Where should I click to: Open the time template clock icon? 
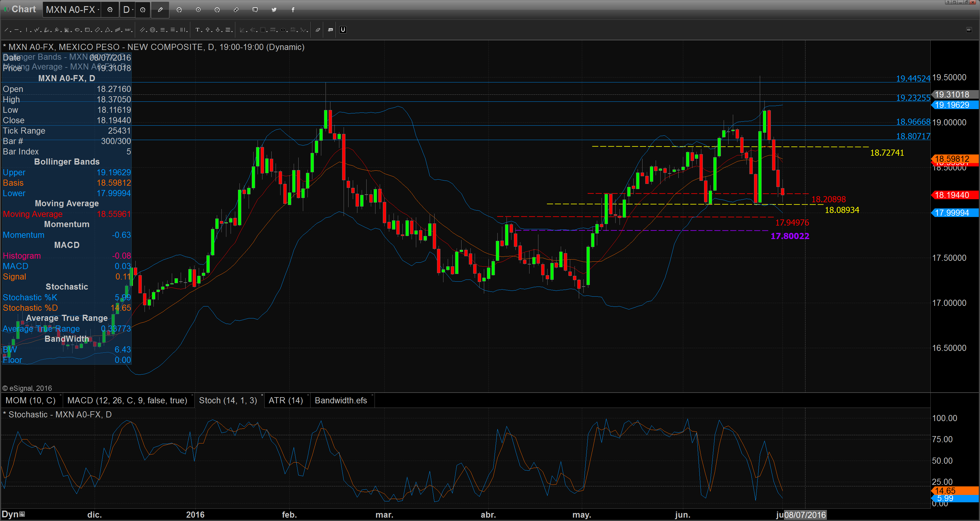[x=143, y=10]
